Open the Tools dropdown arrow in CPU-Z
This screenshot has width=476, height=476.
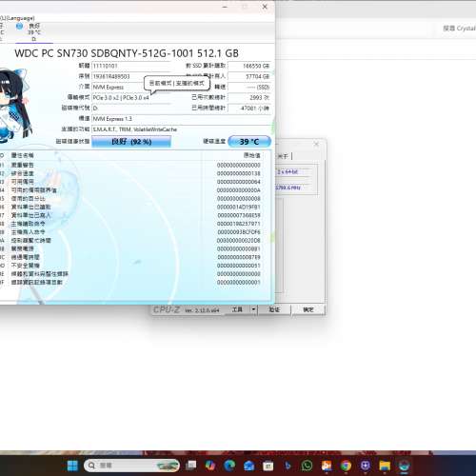pos(253,309)
